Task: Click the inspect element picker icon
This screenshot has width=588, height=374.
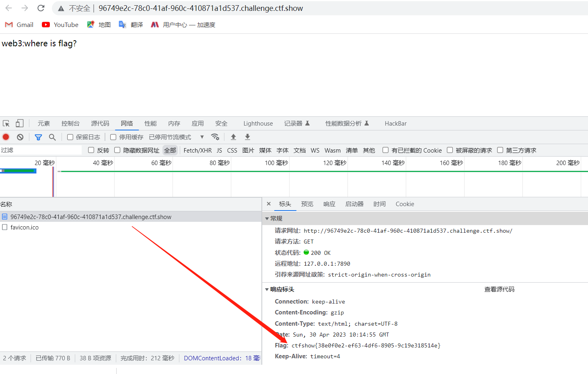Action: pyautogui.click(x=6, y=124)
